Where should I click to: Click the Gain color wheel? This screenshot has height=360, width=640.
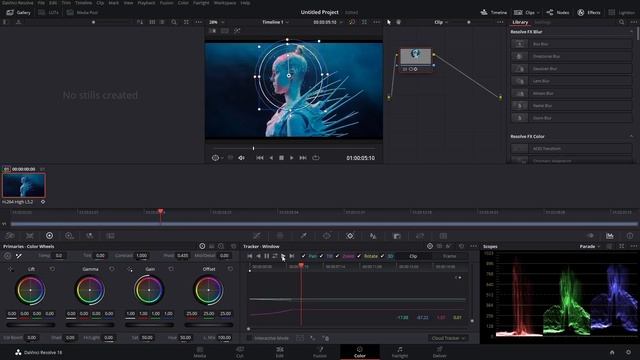click(149, 290)
